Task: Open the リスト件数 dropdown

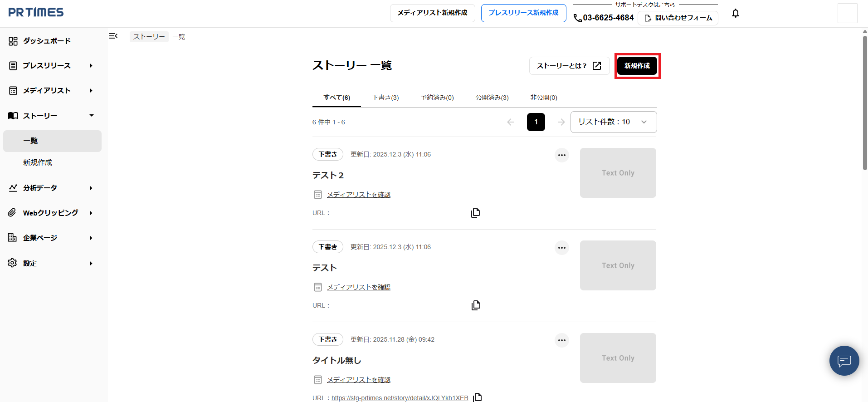Action: tap(613, 122)
